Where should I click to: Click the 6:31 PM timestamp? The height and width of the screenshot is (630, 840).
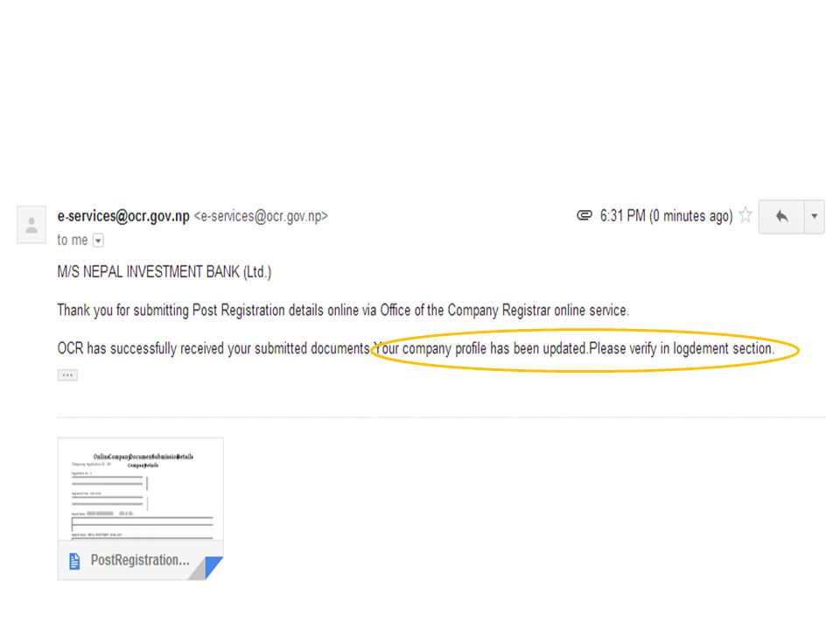click(x=666, y=216)
